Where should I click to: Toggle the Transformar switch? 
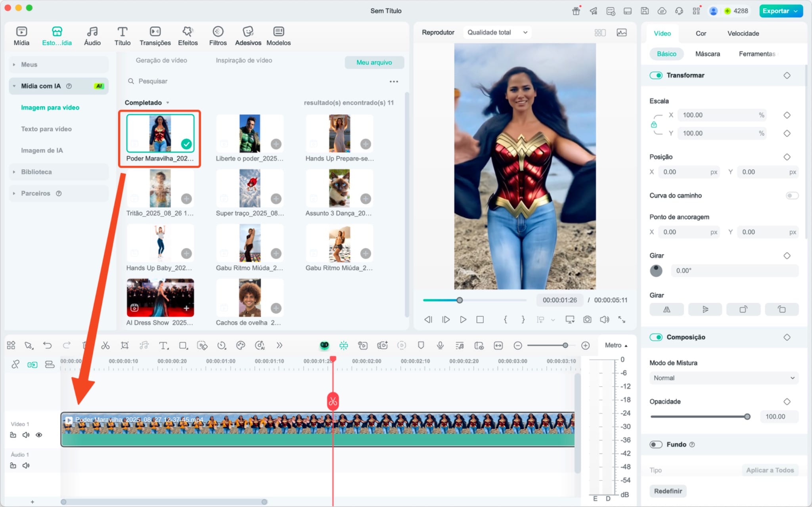656,75
